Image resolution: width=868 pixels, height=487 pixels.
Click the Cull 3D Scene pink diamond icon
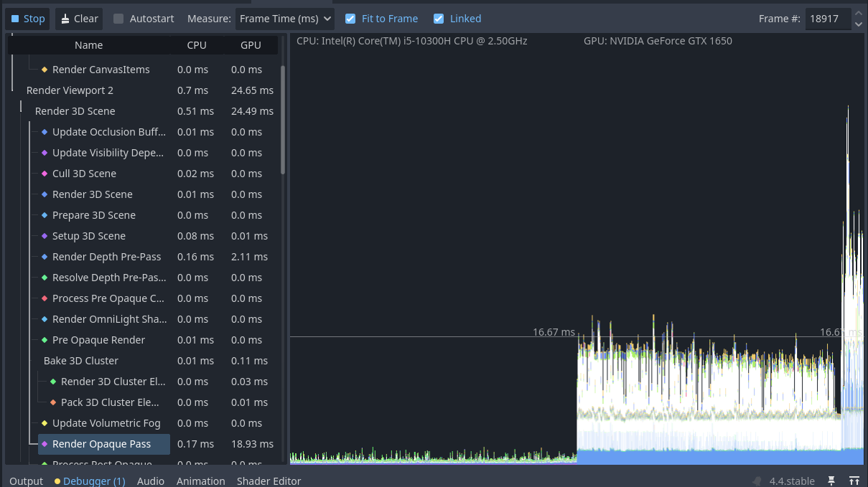(x=45, y=174)
